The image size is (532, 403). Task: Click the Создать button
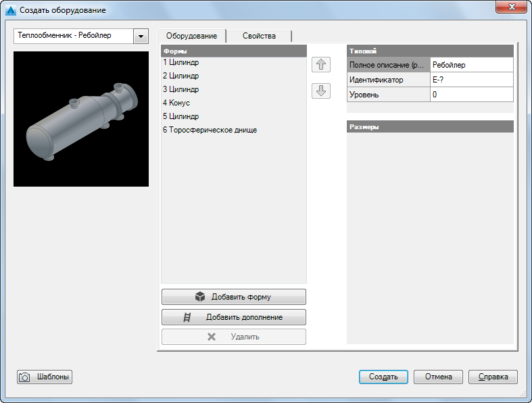383,377
